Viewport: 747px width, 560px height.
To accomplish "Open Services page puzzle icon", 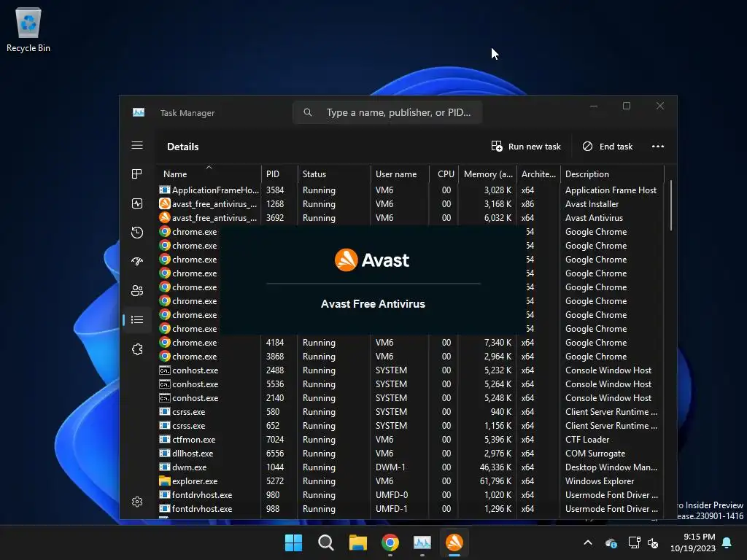I will coord(137,349).
